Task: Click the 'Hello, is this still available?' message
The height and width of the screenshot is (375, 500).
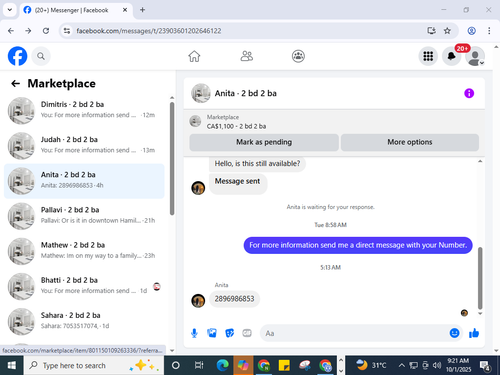Action: pos(257,164)
